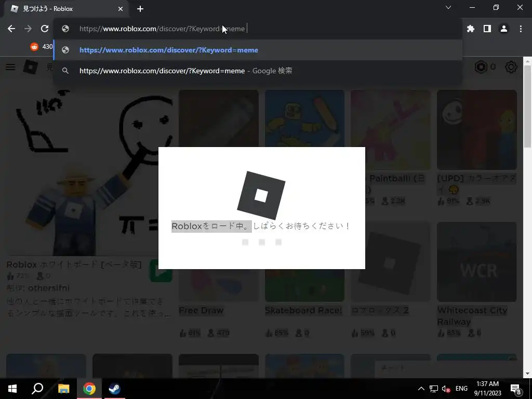Open the [UPD] カラーオアダイ thumbnail

(x=477, y=129)
